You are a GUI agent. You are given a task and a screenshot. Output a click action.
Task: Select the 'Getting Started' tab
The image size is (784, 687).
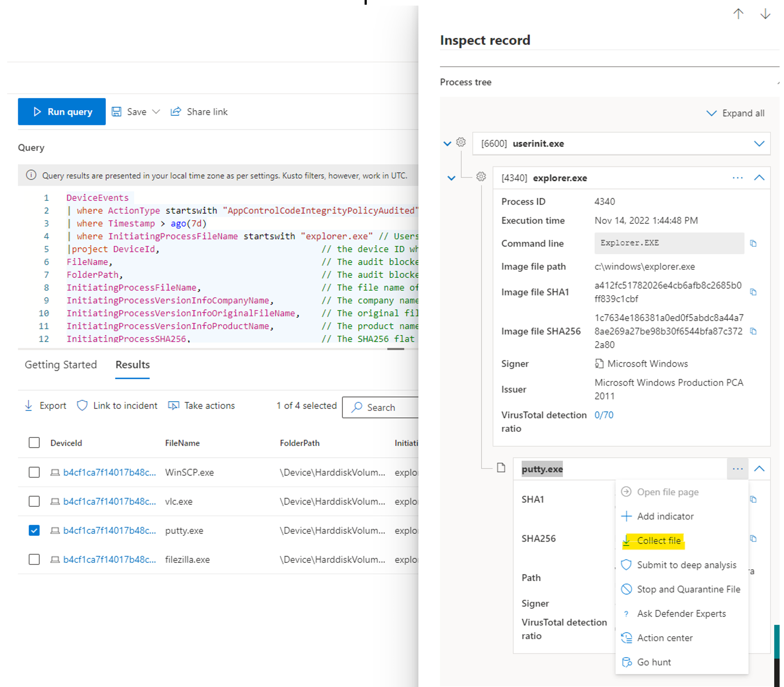click(60, 364)
